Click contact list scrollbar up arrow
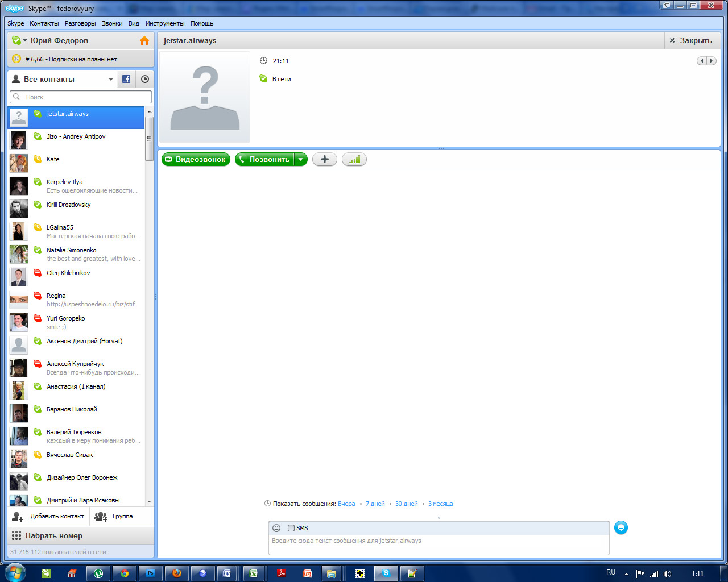The height and width of the screenshot is (582, 728). coord(150,111)
